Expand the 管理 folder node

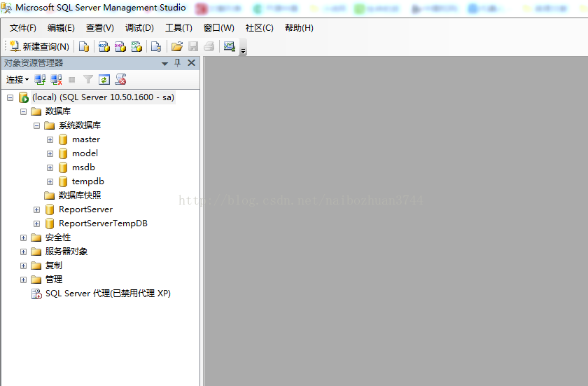(23, 280)
